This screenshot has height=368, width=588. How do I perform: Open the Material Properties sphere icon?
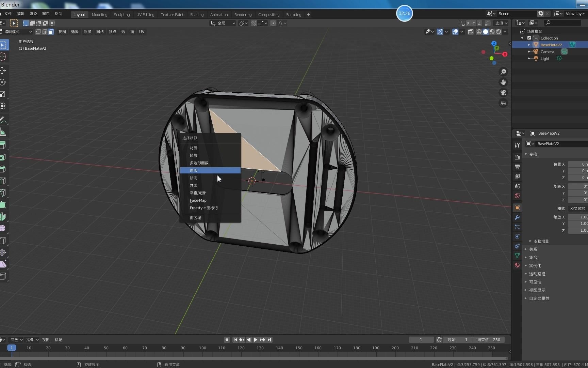517,265
